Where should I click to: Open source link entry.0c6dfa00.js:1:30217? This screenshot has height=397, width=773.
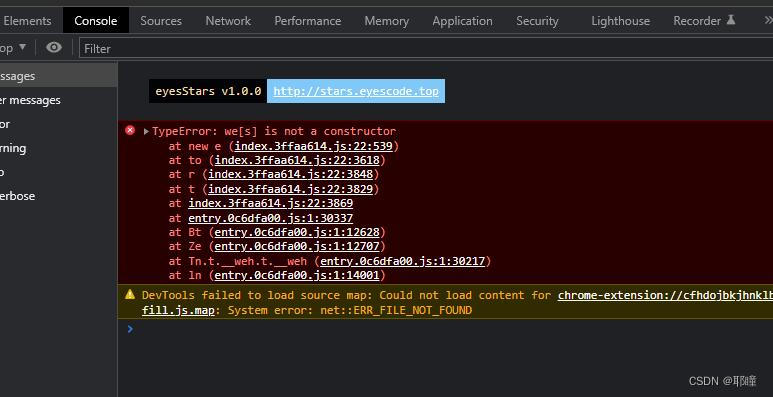tap(402, 261)
